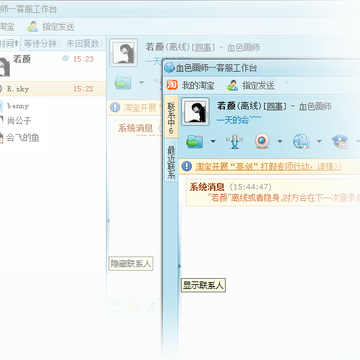Click the hide-contacts arrow on back window divider
The image size is (360, 360).
[x=108, y=221]
